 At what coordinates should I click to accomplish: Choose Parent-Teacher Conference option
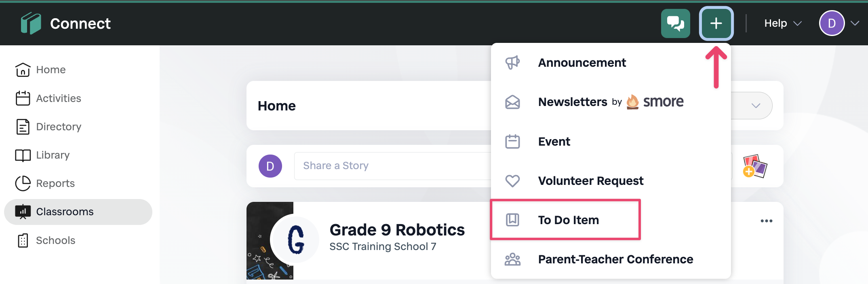coord(615,259)
